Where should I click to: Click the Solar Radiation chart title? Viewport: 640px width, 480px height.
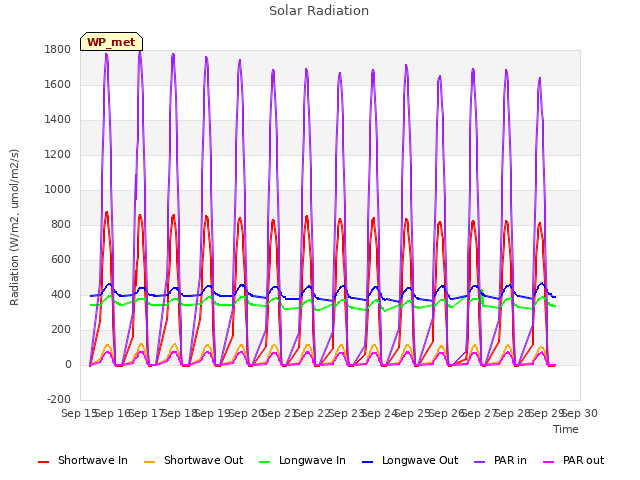319,11
